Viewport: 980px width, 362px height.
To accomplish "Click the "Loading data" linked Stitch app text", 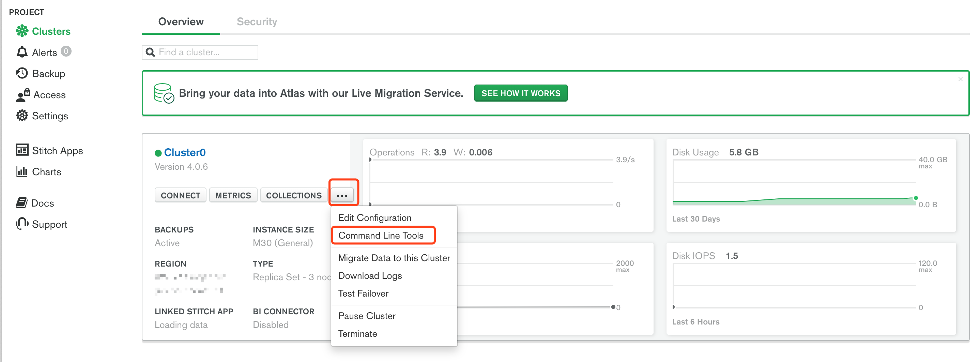I will 181,325.
